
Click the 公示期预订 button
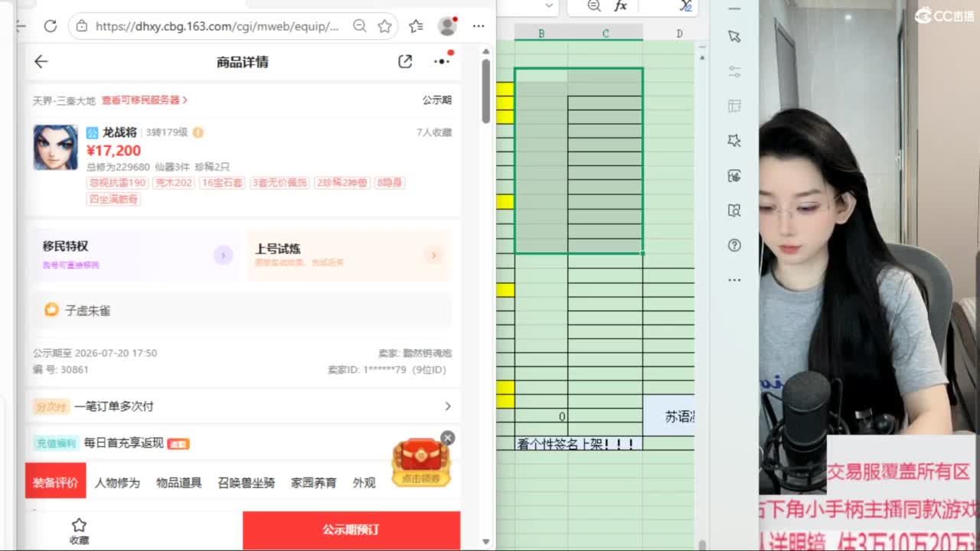point(351,530)
